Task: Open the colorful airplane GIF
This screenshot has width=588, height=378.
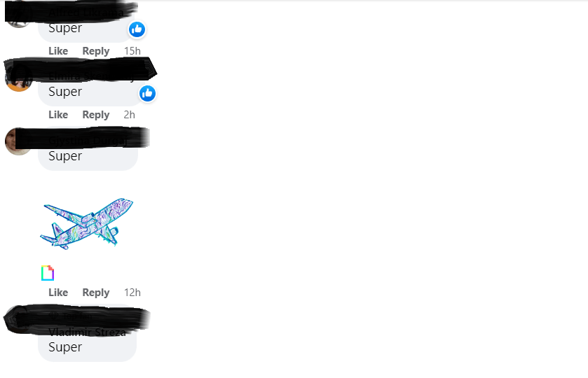Action: 87,224
